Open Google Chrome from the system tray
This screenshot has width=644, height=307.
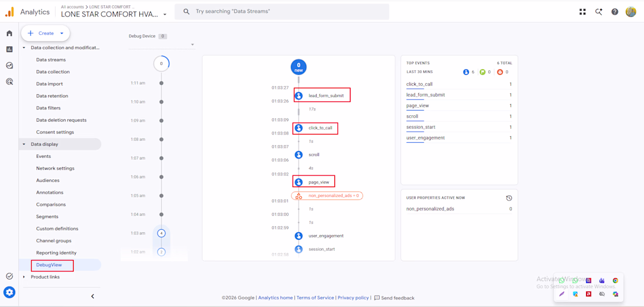point(615,280)
